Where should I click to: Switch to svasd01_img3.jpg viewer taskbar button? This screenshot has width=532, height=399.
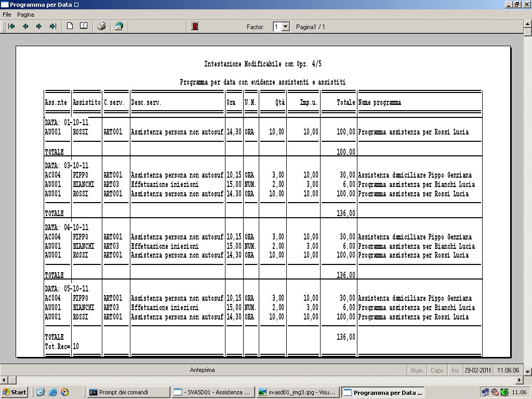298,392
